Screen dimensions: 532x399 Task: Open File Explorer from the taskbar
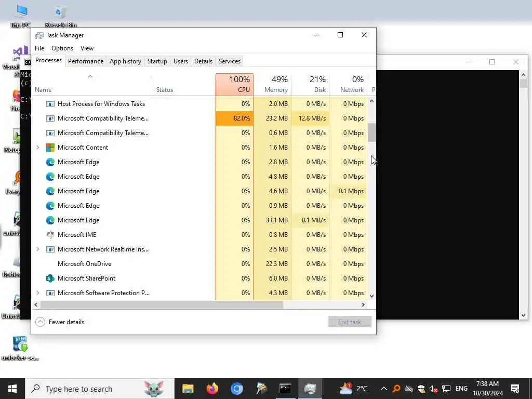point(188,389)
